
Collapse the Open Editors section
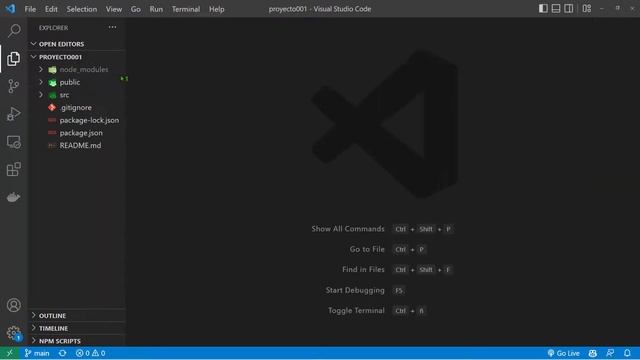pos(76,44)
